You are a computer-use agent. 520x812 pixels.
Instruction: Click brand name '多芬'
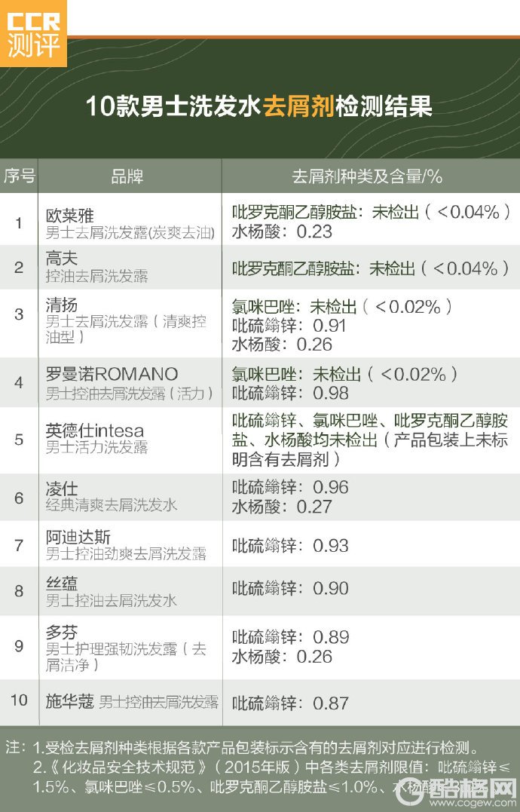point(62,633)
